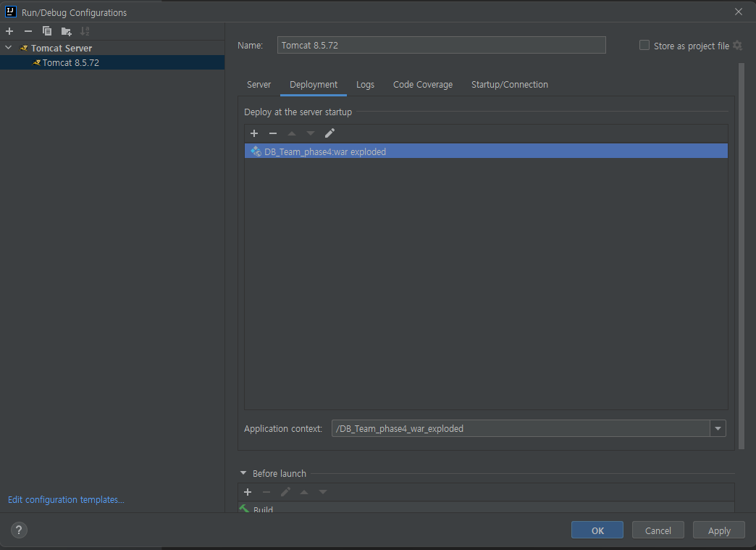Remove the selected deployment artifact
The image size is (756, 550).
click(x=273, y=133)
